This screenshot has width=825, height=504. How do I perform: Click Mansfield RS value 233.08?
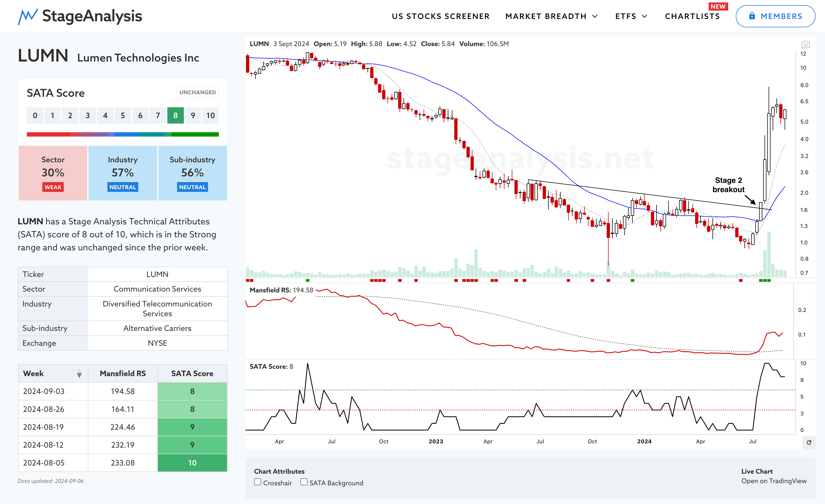(123, 463)
